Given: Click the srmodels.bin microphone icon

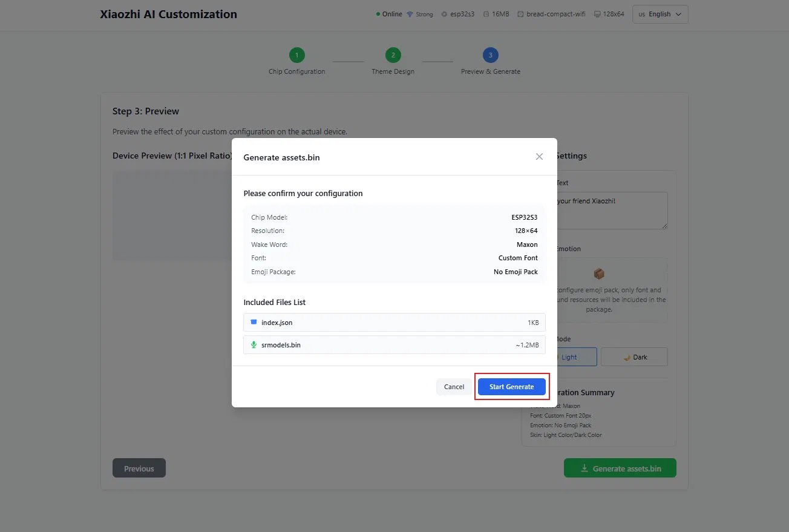Looking at the screenshot, I should [254, 345].
